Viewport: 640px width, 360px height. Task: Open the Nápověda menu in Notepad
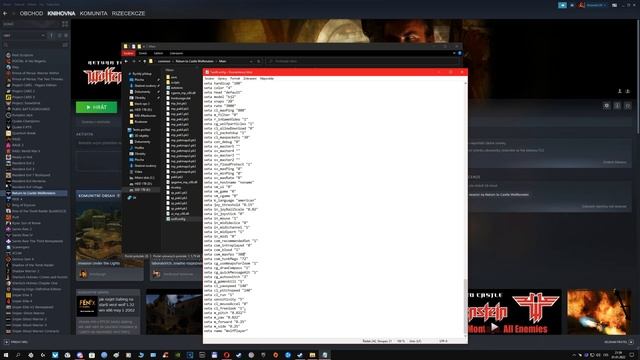coord(267,78)
